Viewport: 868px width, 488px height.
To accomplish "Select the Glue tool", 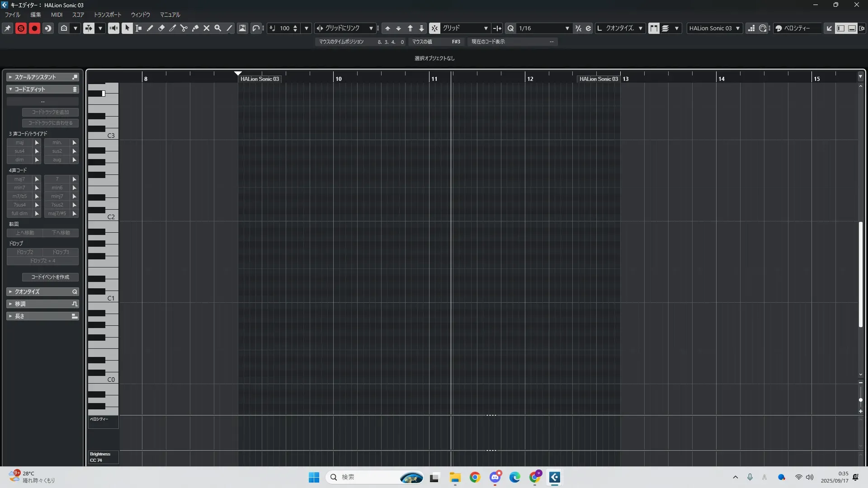I will (x=195, y=28).
